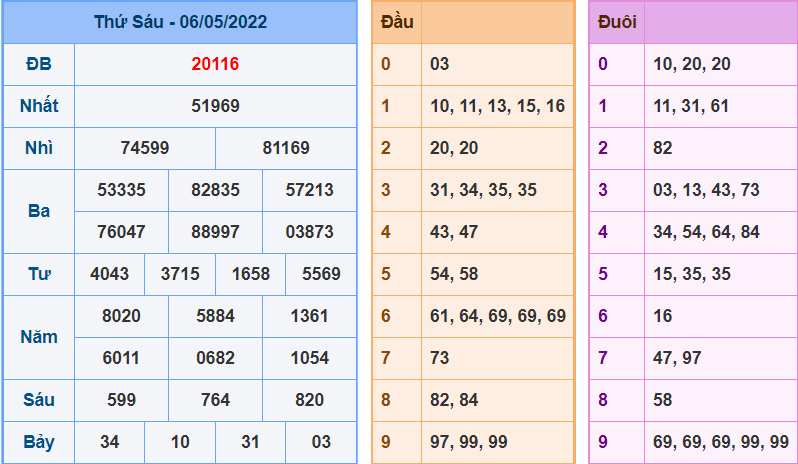
Task: Select the number 1361
Action: (309, 316)
